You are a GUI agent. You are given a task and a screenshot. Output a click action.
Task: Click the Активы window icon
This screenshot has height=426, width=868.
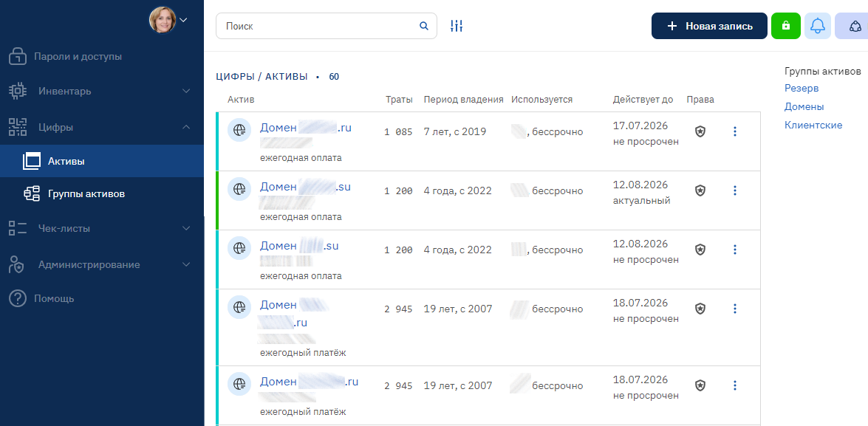click(32, 161)
